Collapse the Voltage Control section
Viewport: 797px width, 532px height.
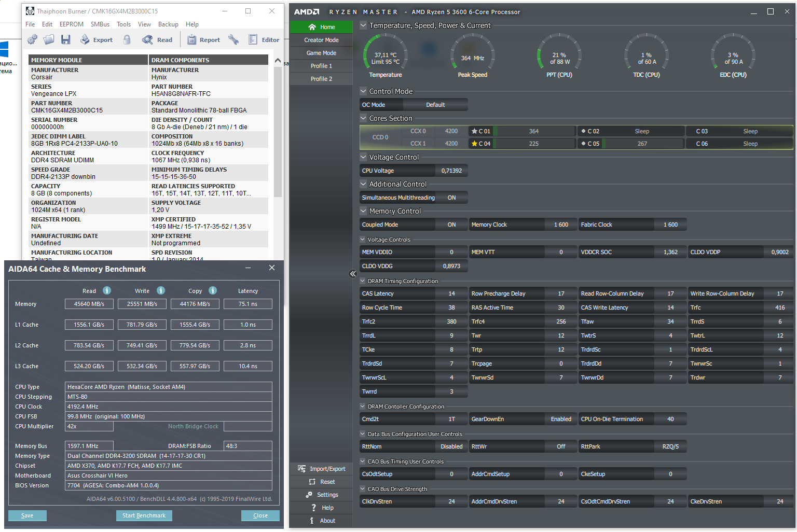point(363,157)
